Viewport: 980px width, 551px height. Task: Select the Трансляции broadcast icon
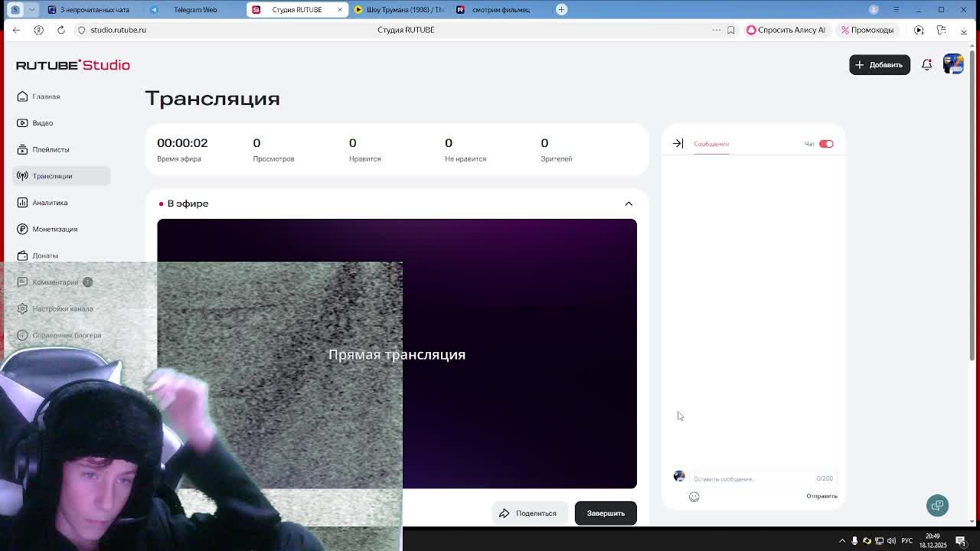point(22,176)
